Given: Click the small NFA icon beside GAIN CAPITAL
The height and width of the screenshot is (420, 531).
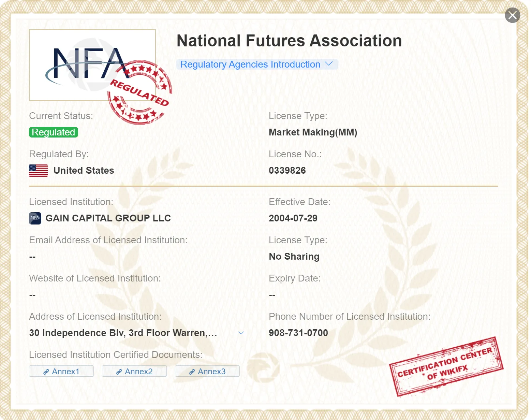Looking at the screenshot, I should click(x=35, y=218).
